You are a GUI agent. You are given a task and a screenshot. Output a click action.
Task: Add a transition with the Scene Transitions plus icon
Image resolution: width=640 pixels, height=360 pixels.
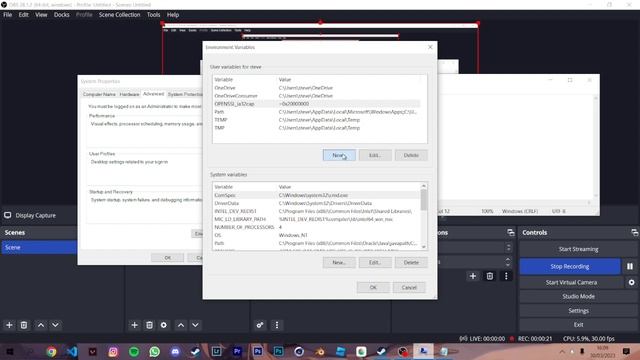tap(473, 276)
